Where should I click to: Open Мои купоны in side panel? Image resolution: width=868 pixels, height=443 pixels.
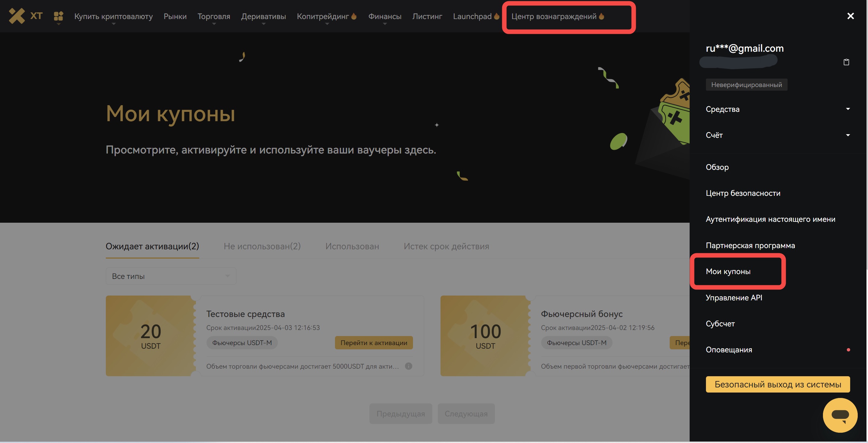pyautogui.click(x=728, y=272)
